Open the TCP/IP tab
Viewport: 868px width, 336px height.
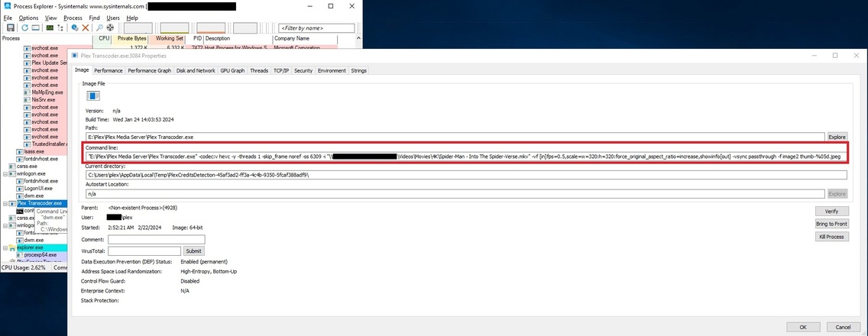click(281, 71)
